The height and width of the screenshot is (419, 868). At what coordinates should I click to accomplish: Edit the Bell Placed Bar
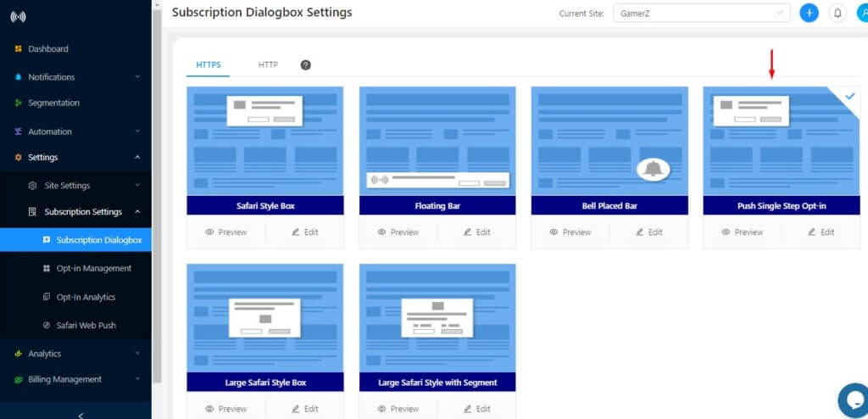(649, 232)
